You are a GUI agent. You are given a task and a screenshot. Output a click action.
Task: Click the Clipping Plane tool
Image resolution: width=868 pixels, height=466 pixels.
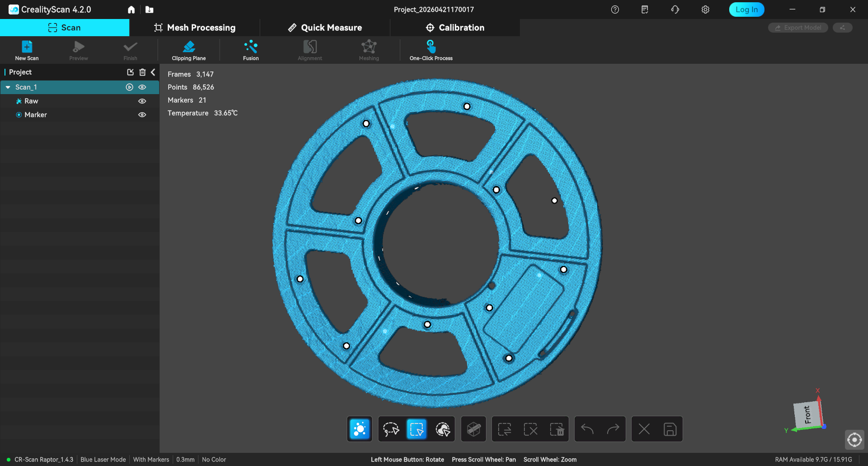point(189,50)
